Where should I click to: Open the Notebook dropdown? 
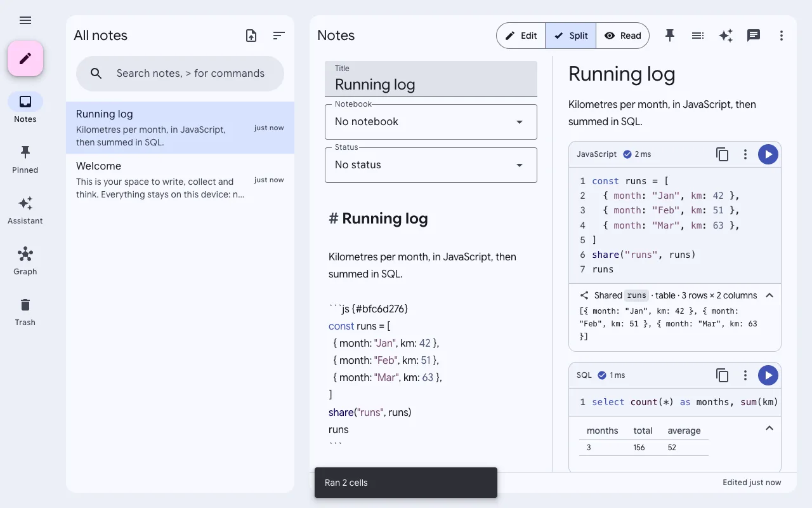click(431, 122)
